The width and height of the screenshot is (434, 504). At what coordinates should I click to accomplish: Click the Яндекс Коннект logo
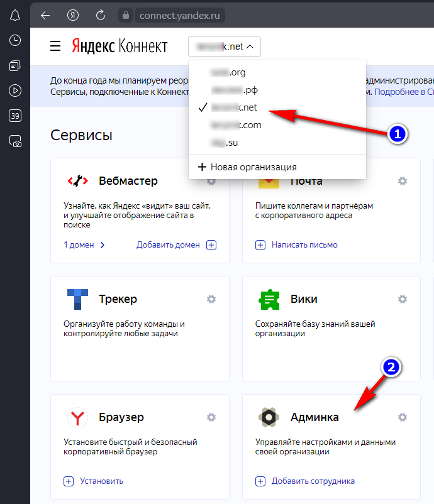pos(120,46)
